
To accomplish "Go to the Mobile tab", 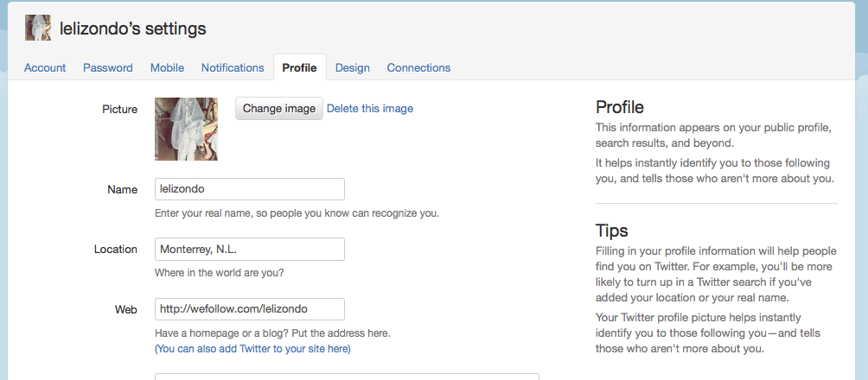I will 167,68.
